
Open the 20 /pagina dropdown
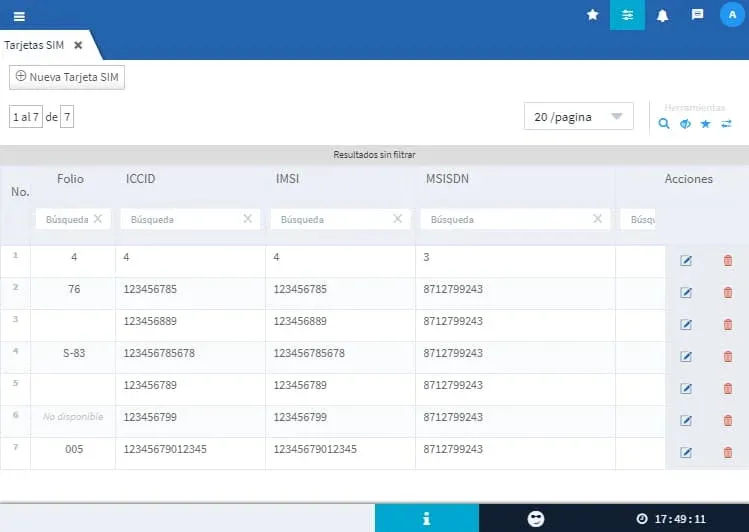[x=578, y=117]
